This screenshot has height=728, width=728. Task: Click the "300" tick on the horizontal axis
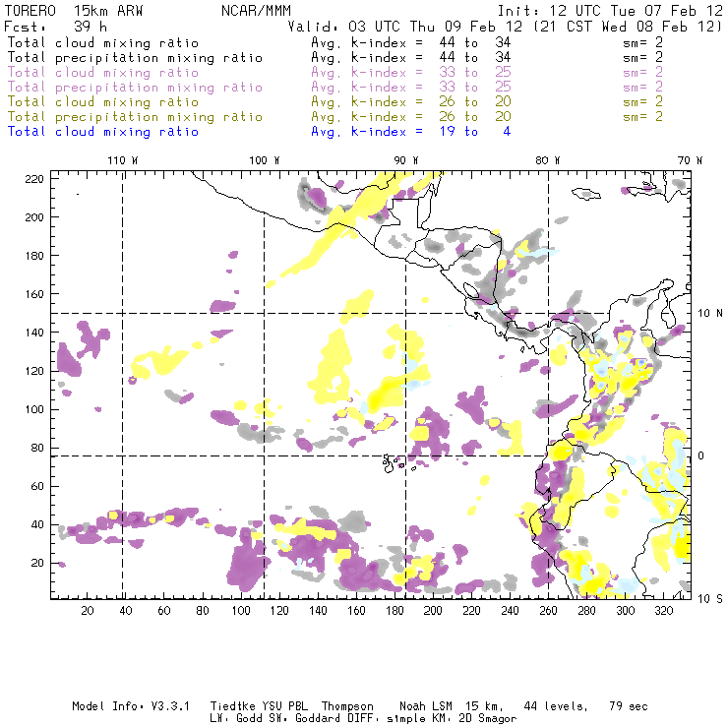pyautogui.click(x=625, y=611)
